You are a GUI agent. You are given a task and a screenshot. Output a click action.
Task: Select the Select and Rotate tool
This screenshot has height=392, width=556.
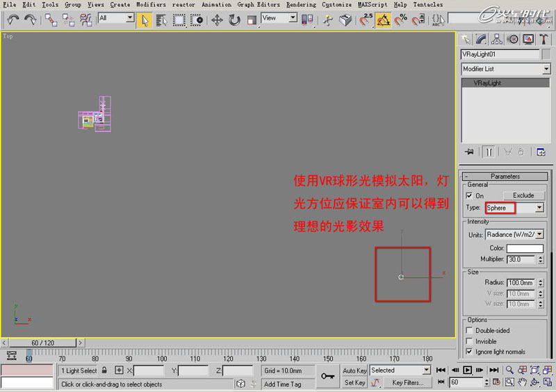click(234, 20)
